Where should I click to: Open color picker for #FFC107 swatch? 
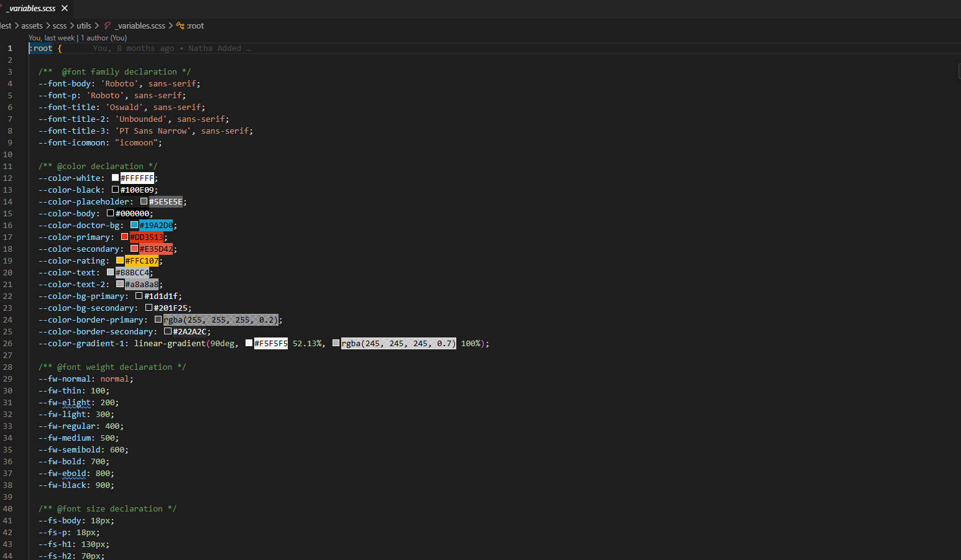[120, 260]
